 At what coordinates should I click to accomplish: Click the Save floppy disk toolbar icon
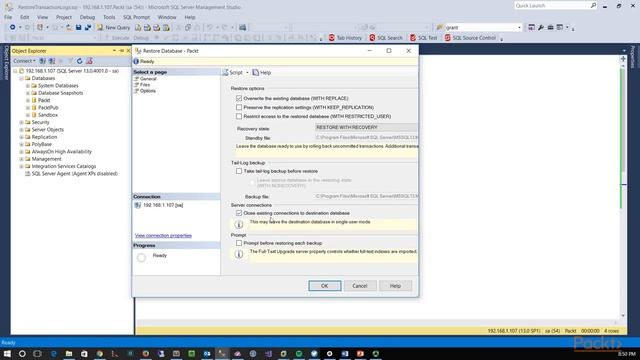click(x=78, y=27)
